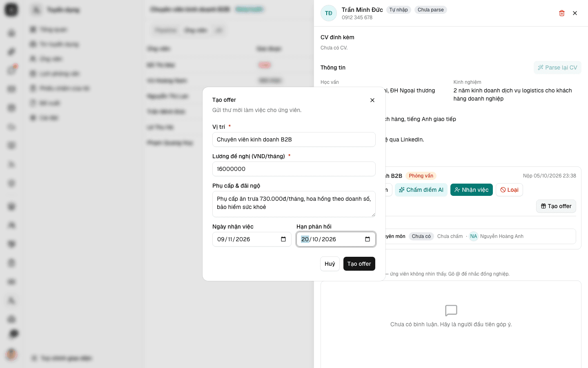
Task: Close the Tạo offer dialog
Action: (x=372, y=100)
